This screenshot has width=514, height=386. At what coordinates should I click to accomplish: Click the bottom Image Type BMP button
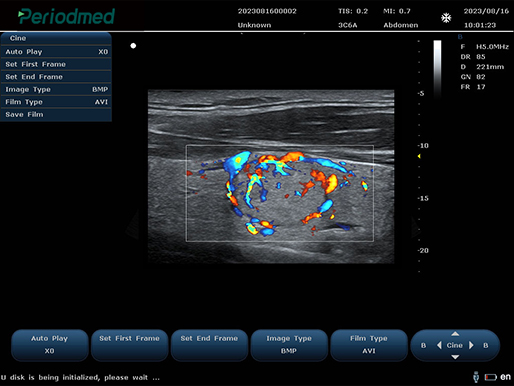289,345
